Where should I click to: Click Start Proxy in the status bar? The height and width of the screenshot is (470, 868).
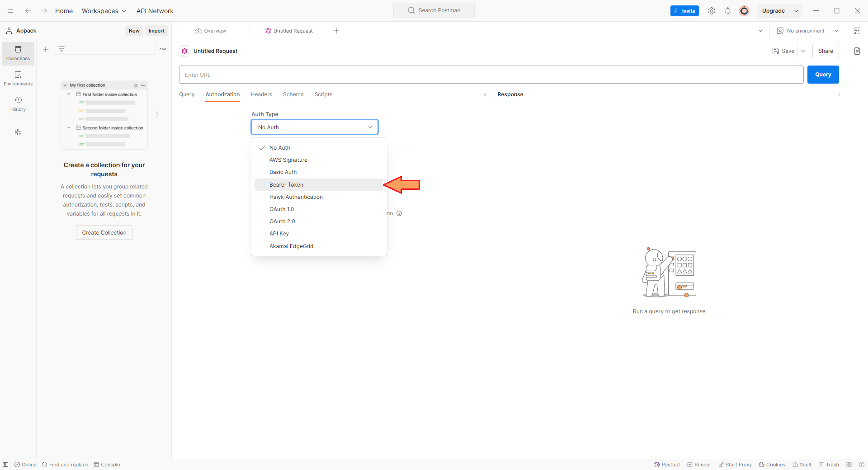735,465
